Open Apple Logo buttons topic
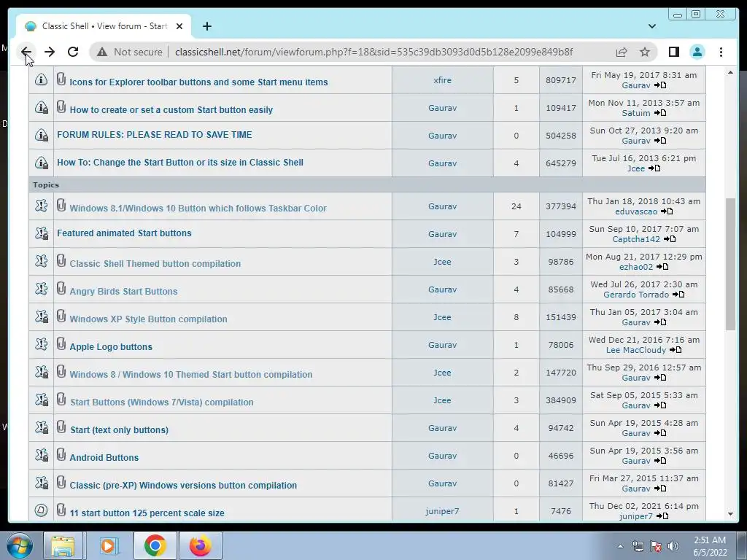This screenshot has width=747, height=560. point(111,346)
